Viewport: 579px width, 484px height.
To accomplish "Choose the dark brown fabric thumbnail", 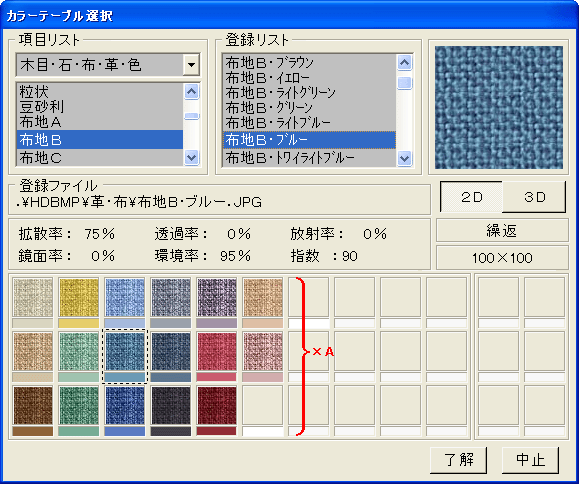I will click(33, 405).
